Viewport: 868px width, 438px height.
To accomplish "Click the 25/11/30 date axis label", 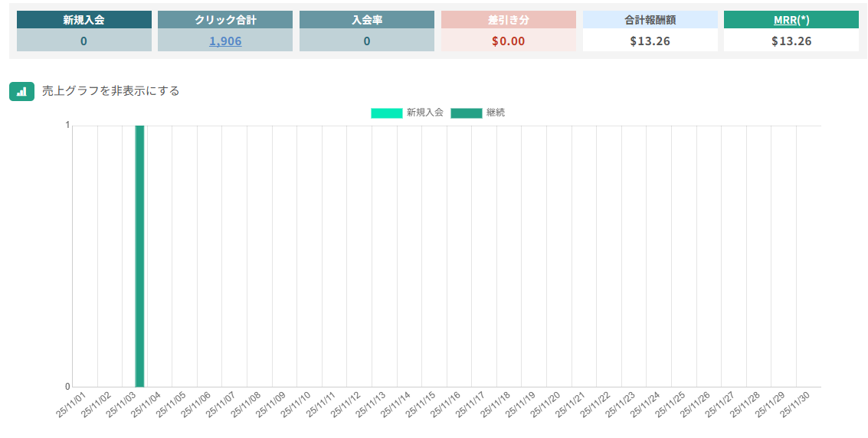I will coord(795,404).
